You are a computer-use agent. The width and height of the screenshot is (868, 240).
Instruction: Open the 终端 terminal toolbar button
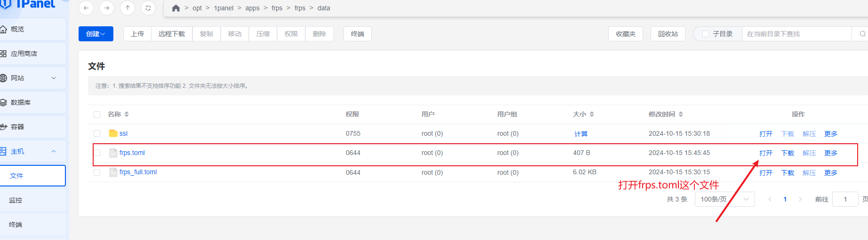pos(358,34)
